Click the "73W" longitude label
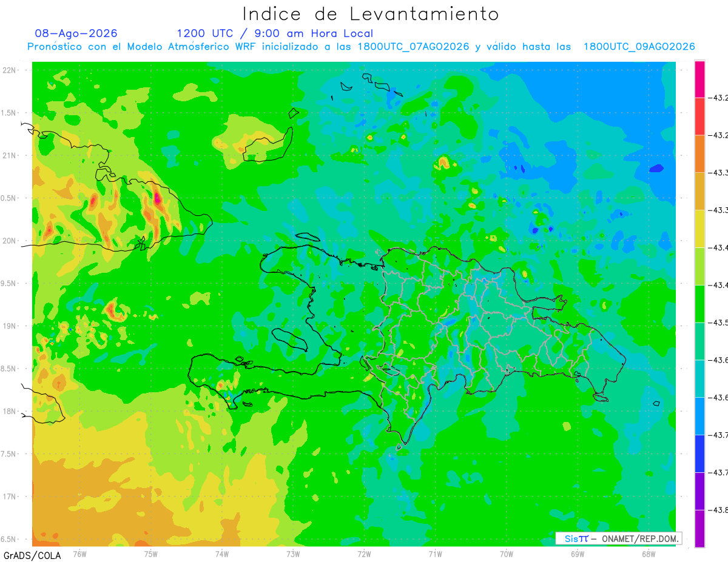Screen dimensions: 728x562 (x=293, y=554)
